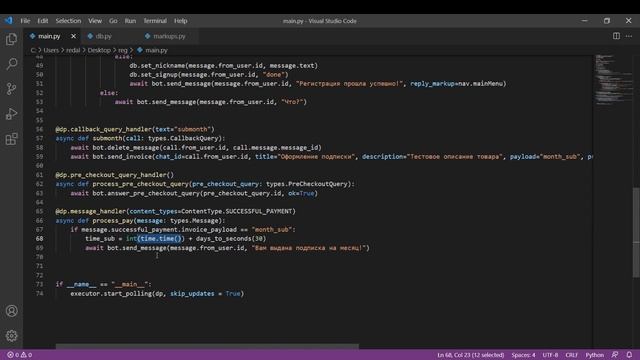The image size is (640, 360).
Task: Open the Manage gear icon
Action: pyautogui.click(x=11, y=336)
